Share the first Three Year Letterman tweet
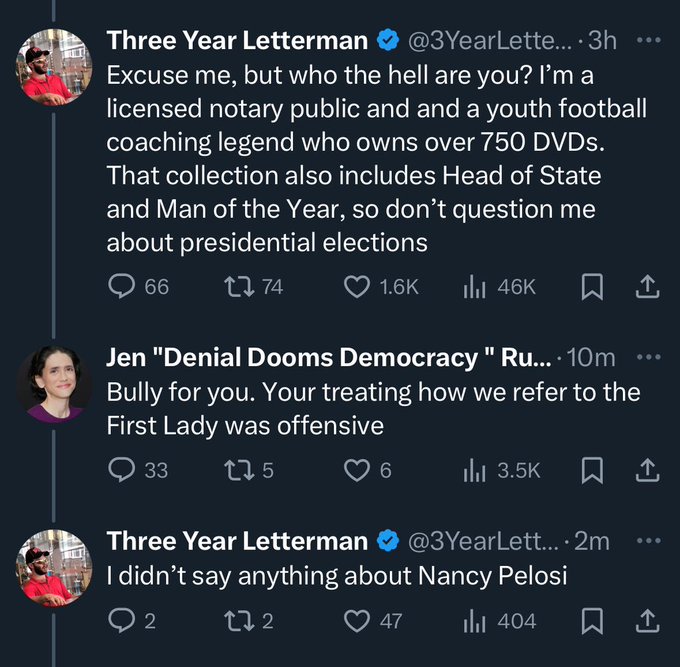The width and height of the screenshot is (680, 667). click(647, 287)
